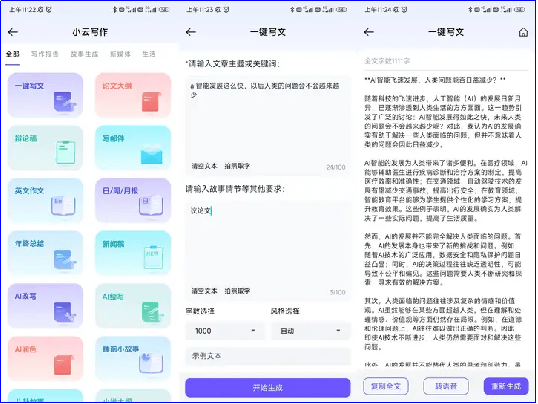Open the AI润色 red card
This screenshot has width=538, height=404.
[45, 359]
